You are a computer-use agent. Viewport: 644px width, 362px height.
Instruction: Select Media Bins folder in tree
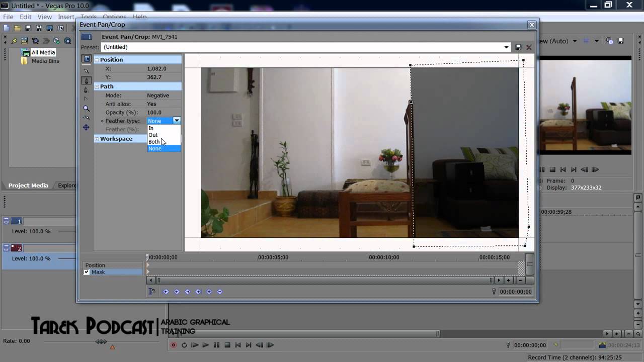[x=45, y=61]
